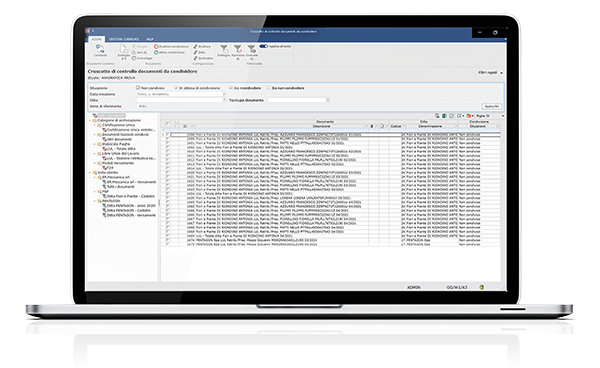Open Destinatari configuration tool

196,58
